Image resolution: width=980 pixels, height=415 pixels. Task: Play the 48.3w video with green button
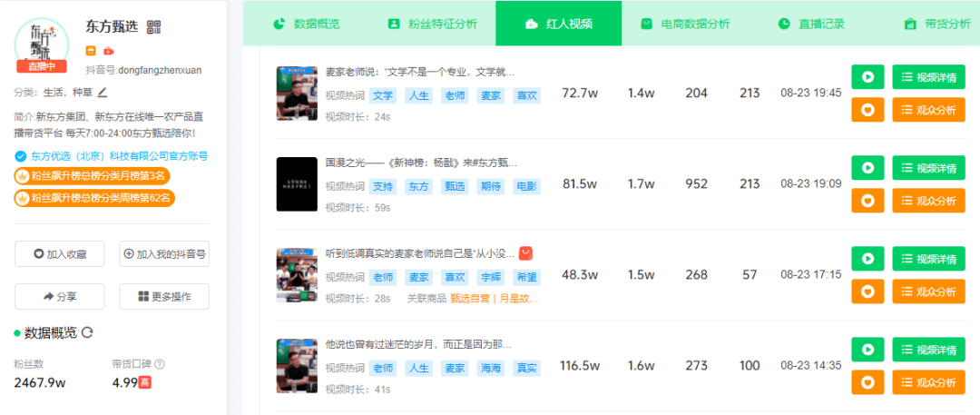pyautogui.click(x=867, y=259)
